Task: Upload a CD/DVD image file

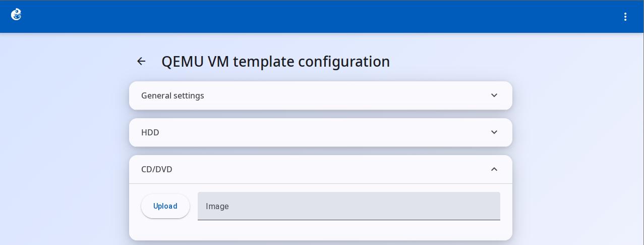Action: pos(165,206)
